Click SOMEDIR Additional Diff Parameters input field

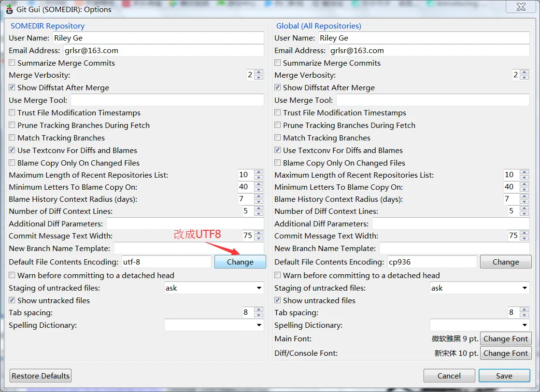click(x=185, y=224)
